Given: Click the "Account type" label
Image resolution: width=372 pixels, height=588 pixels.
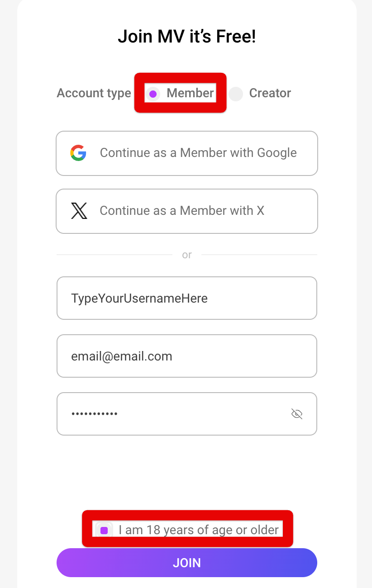Looking at the screenshot, I should (x=94, y=93).
